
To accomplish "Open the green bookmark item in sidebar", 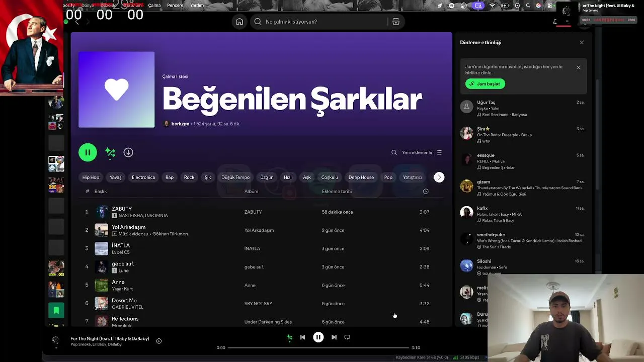I will (56, 311).
